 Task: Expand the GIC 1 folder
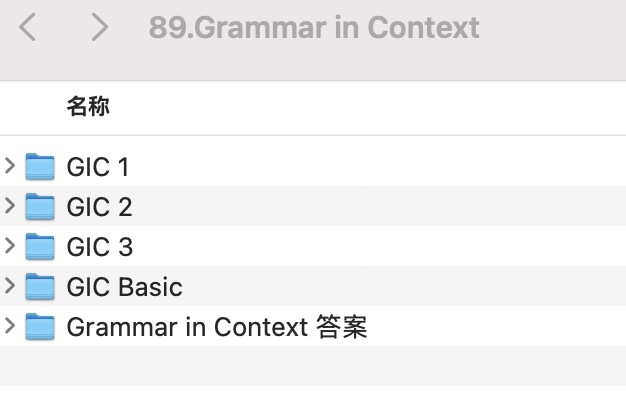coord(10,166)
